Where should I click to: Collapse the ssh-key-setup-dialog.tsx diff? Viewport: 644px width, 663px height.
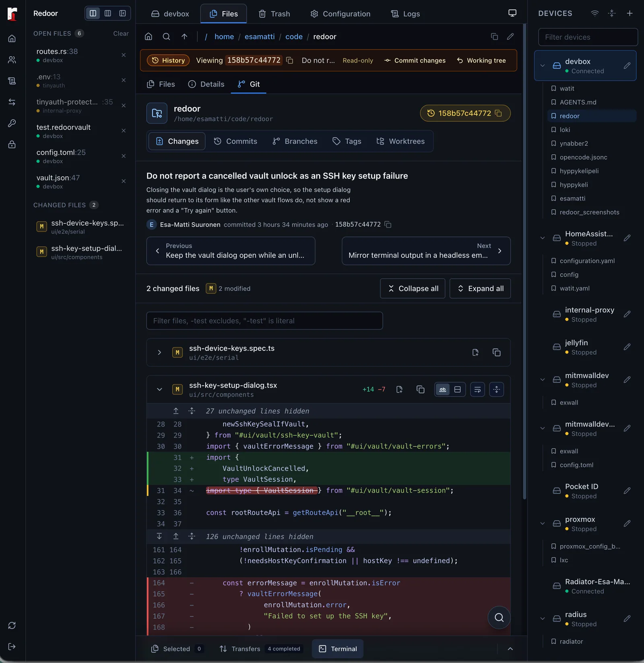coord(159,390)
